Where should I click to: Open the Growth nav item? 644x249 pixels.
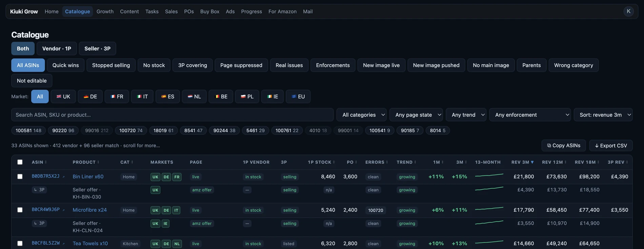105,11
